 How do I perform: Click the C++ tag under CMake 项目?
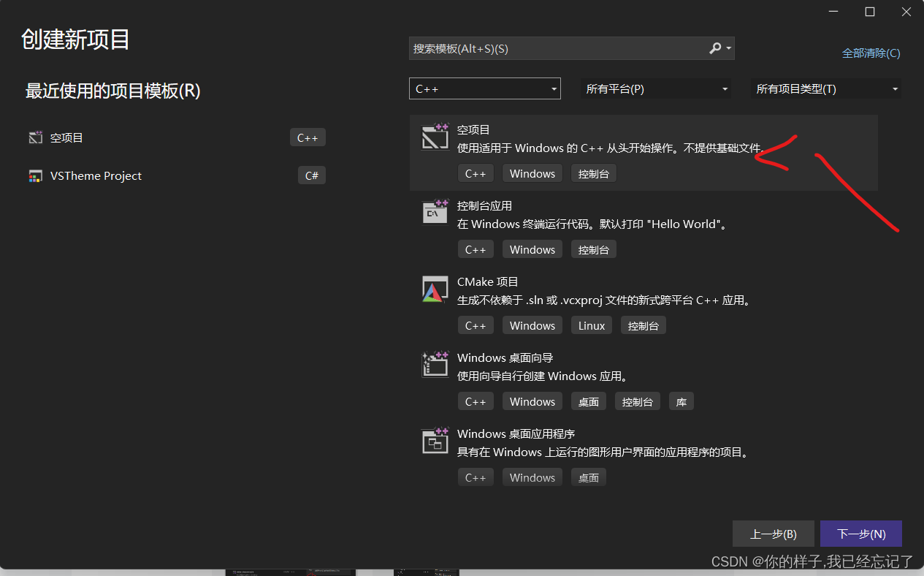pos(476,325)
